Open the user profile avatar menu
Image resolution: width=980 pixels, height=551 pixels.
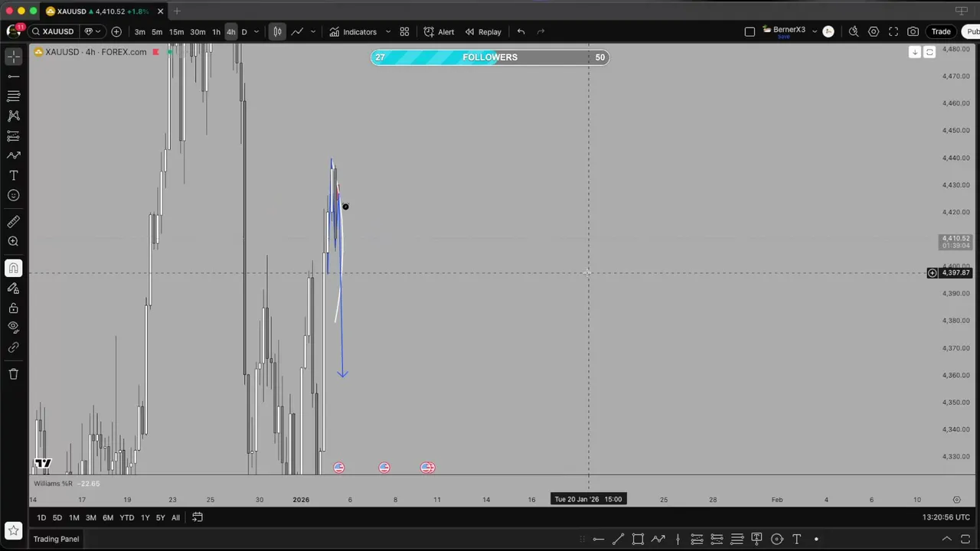(x=13, y=31)
